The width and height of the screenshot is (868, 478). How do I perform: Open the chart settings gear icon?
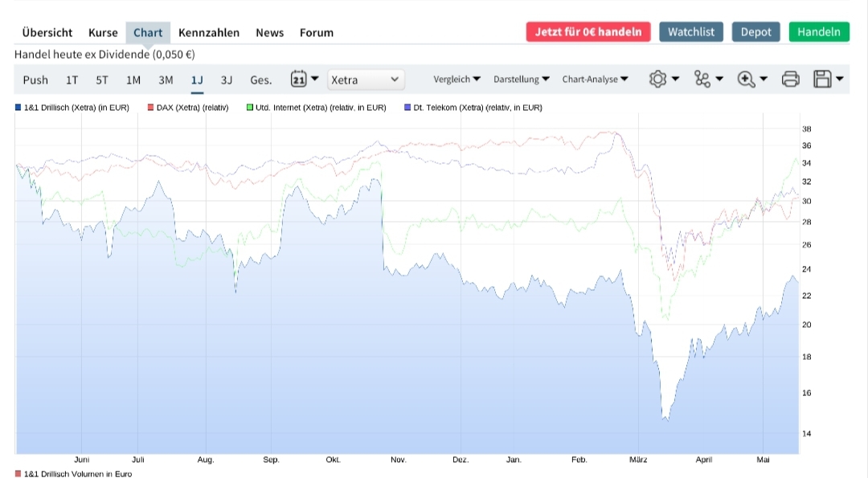pos(658,79)
